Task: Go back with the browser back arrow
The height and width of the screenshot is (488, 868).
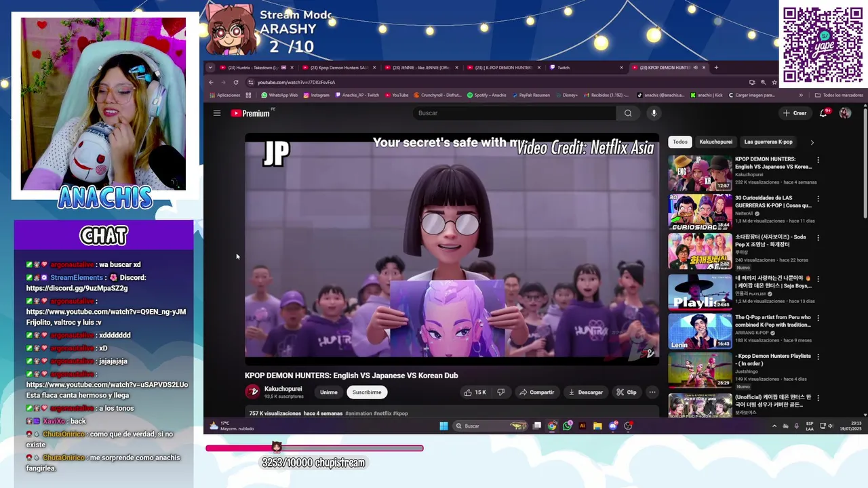Action: pos(211,82)
